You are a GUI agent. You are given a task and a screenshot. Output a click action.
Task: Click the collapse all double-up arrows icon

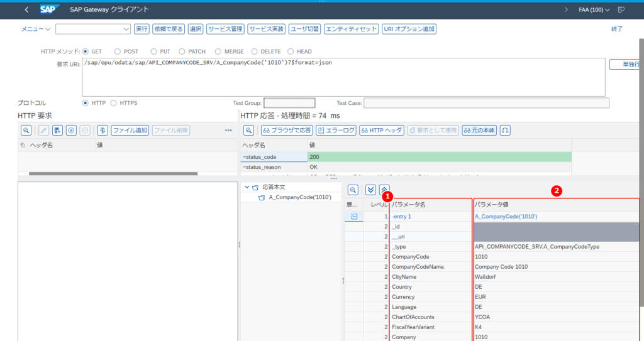[384, 190]
